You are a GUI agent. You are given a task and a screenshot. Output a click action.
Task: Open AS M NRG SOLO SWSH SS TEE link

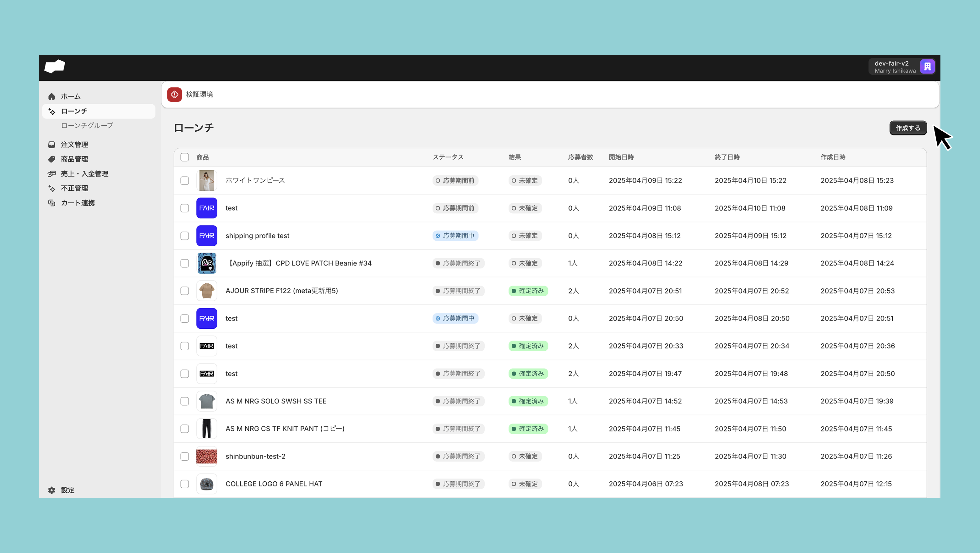[x=276, y=401]
